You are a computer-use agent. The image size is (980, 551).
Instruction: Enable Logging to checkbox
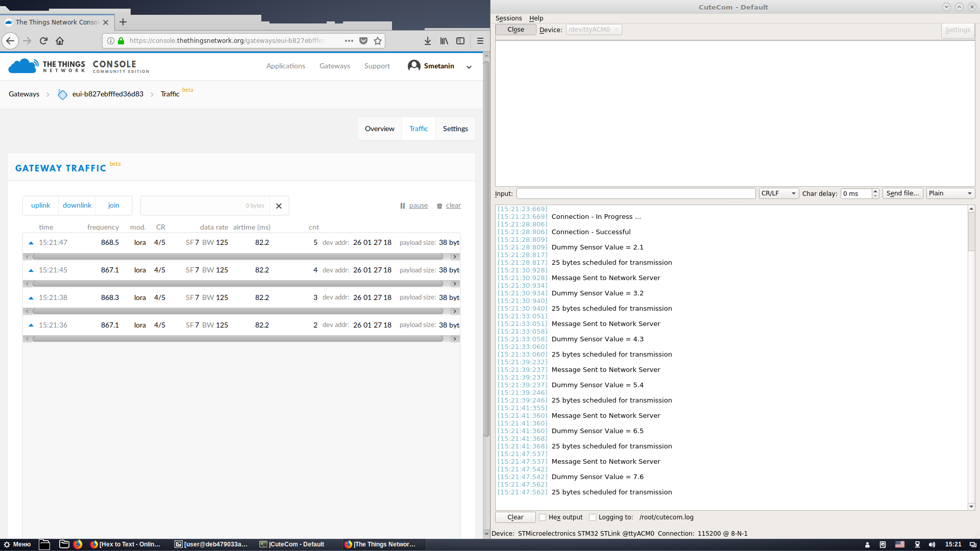tap(593, 517)
